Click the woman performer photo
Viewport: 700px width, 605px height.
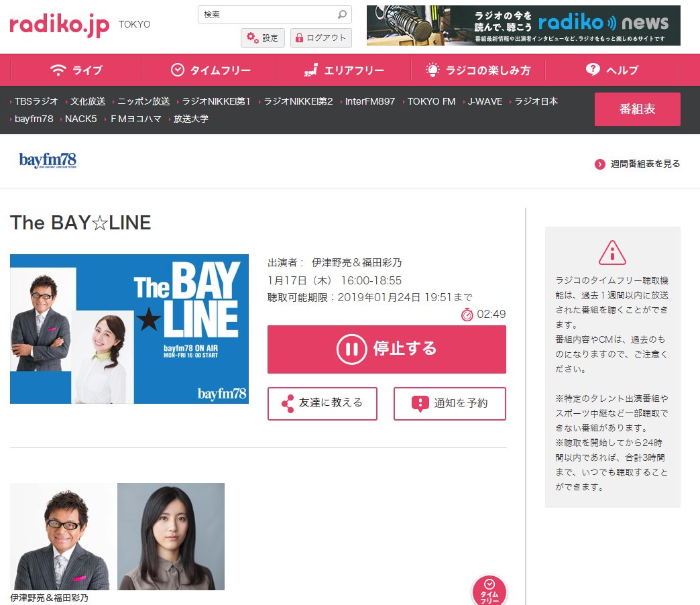point(171,536)
